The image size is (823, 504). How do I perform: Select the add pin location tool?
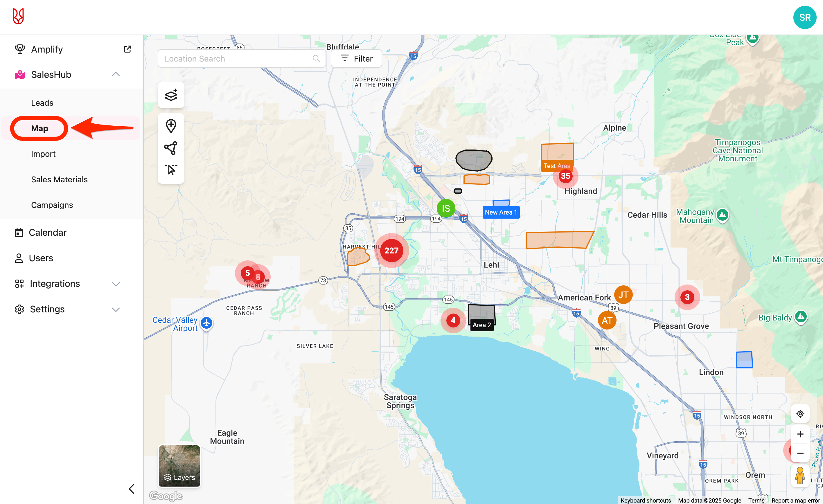[171, 126]
